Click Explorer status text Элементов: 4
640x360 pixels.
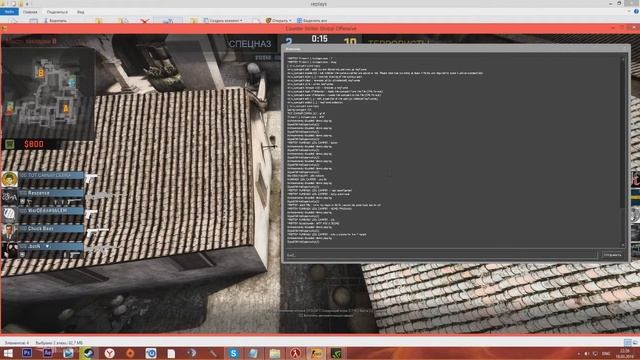coord(16,343)
